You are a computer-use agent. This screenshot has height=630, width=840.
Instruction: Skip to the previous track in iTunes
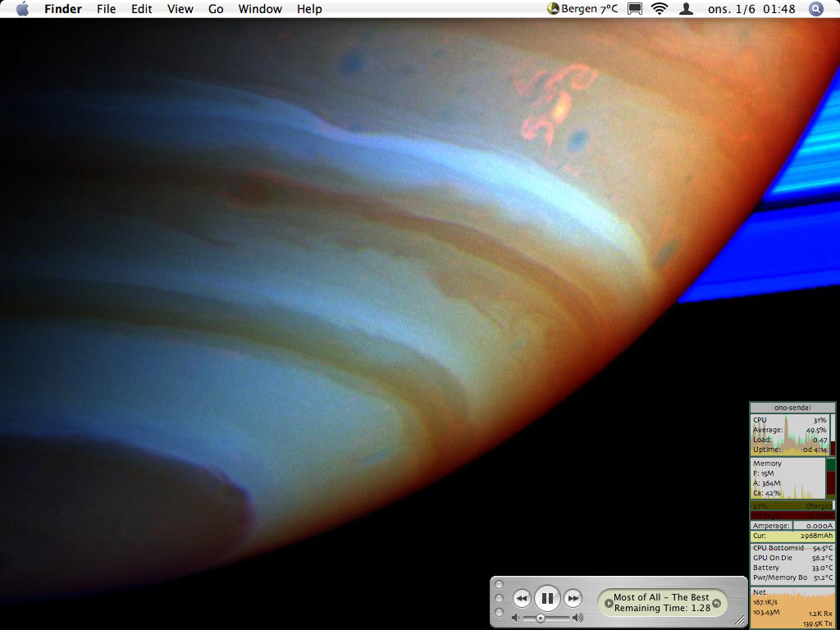[522, 598]
